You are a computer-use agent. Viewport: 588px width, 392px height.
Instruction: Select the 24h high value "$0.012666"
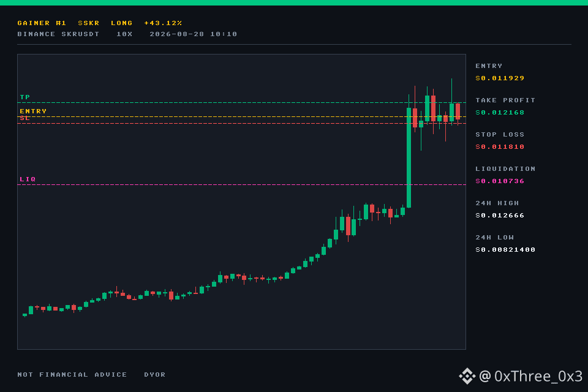click(500, 216)
